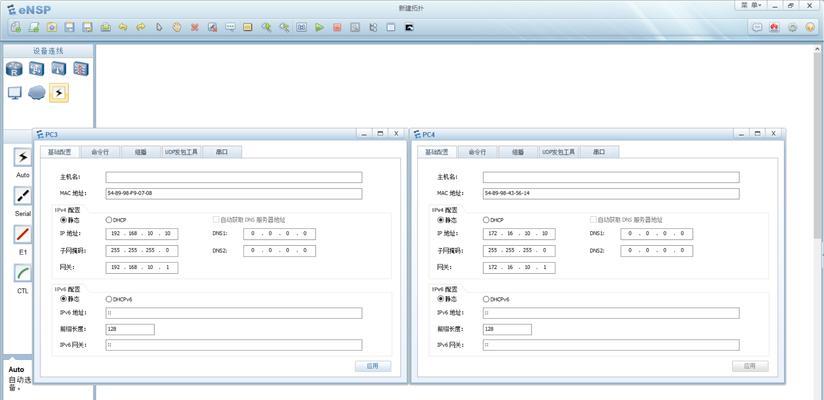Viewport: 824px width, 400px height.
Task: Select static IPv4 radio in PC4
Action: pos(441,220)
